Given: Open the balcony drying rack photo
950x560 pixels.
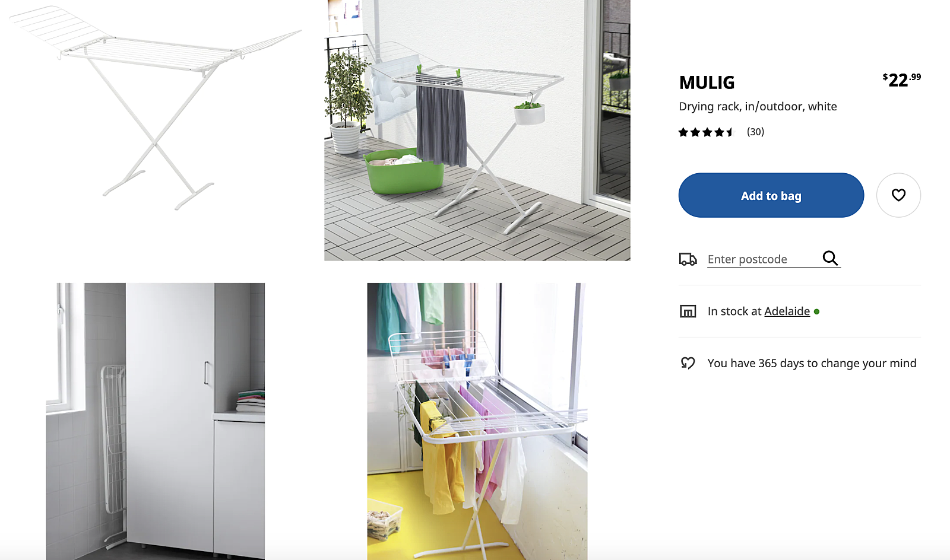Looking at the screenshot, I should click(x=477, y=130).
